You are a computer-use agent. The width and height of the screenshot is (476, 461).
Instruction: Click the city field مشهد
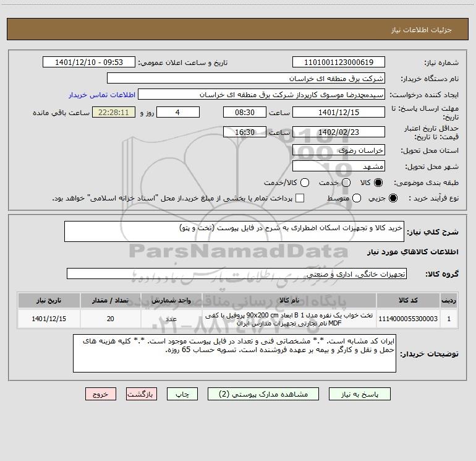[x=339, y=166]
